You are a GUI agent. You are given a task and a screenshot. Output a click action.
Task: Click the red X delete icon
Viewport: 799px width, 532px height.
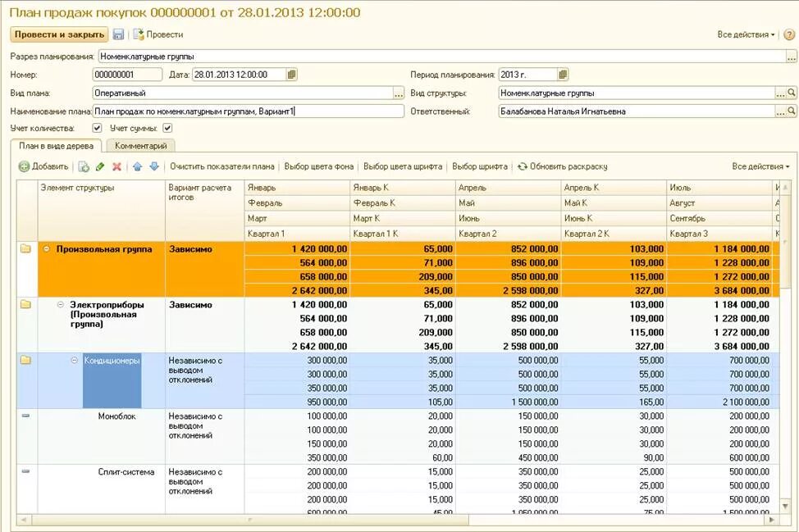click(116, 166)
